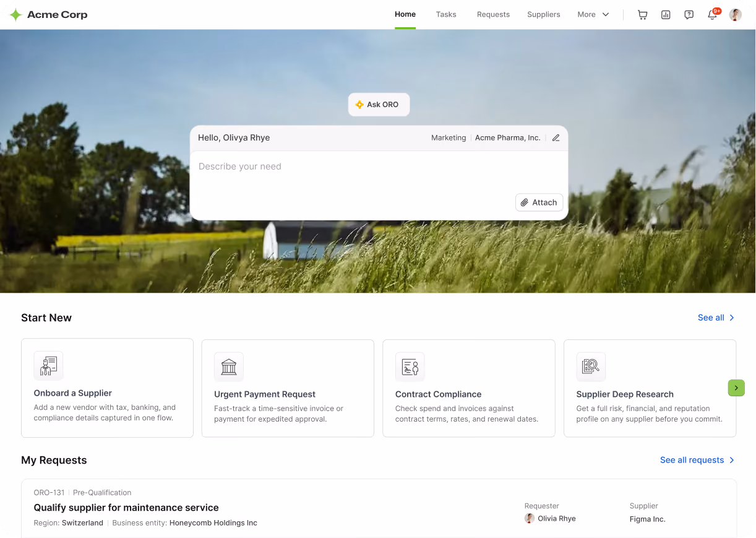
Task: Click the Figma Inc. supplier name
Action: tap(648, 519)
